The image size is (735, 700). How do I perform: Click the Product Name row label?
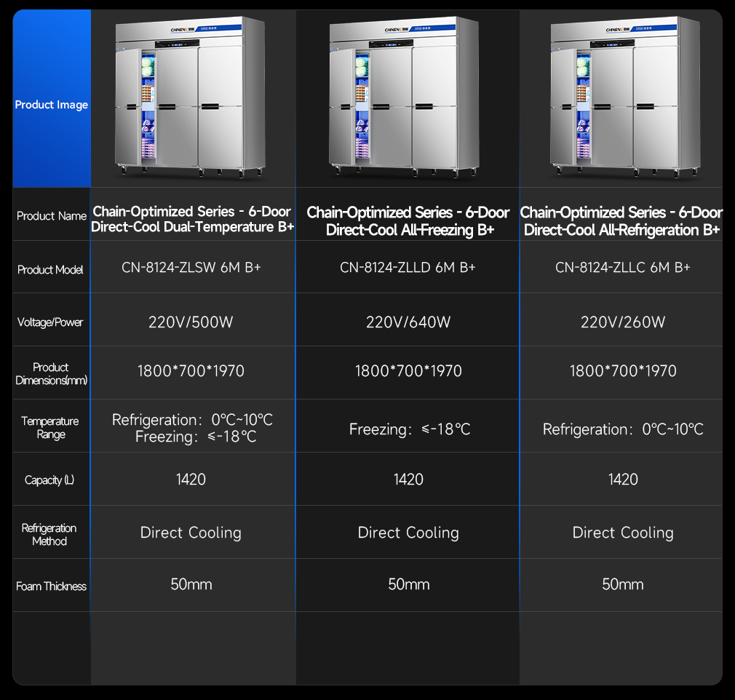point(52,216)
